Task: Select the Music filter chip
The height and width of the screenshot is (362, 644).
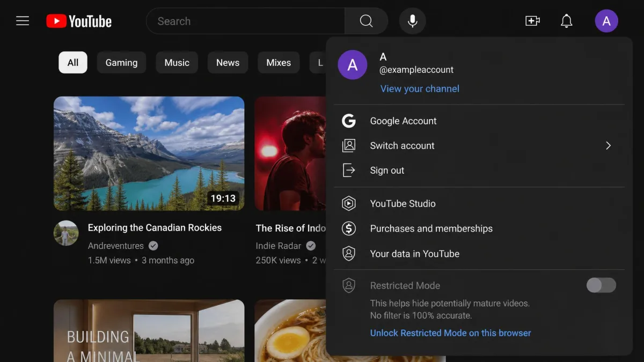Action: click(x=177, y=63)
